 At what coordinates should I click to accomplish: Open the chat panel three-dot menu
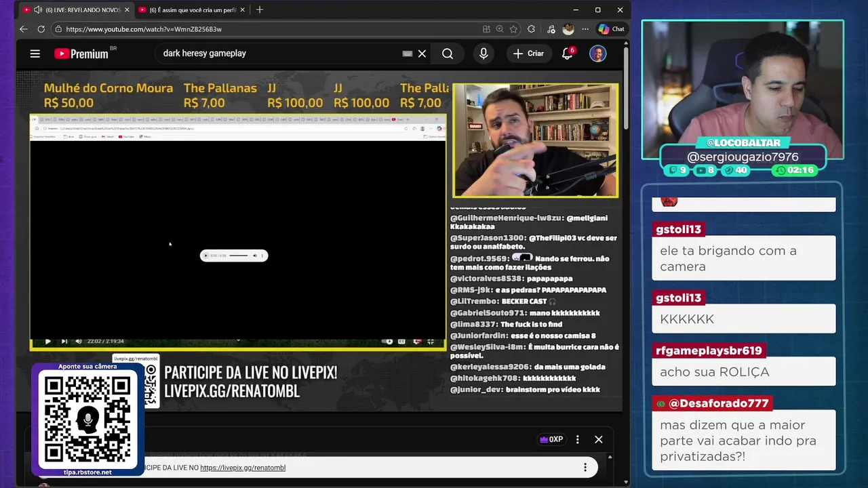[x=578, y=439]
